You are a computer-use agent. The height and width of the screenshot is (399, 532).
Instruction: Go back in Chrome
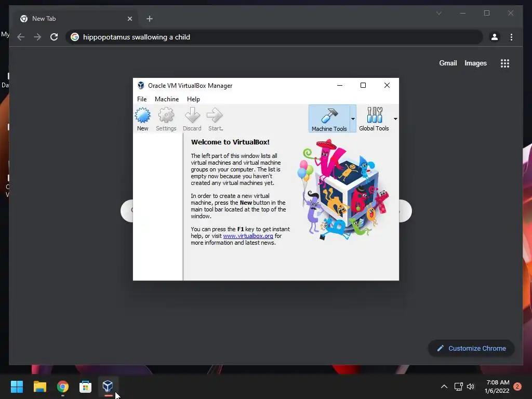(x=21, y=37)
